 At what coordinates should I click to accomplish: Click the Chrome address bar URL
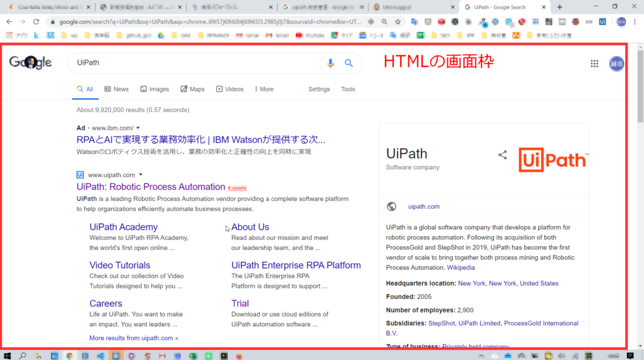click(210, 22)
